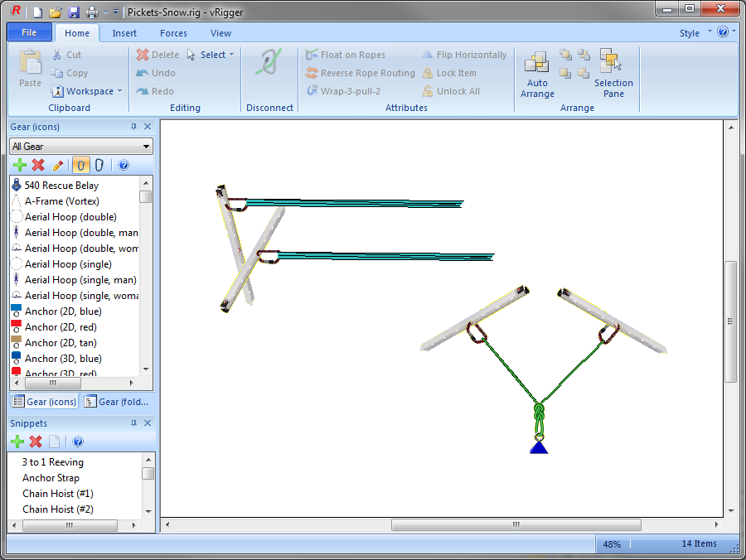Click the Save icon in quick access toolbar
The image size is (746, 560).
pyautogui.click(x=74, y=12)
